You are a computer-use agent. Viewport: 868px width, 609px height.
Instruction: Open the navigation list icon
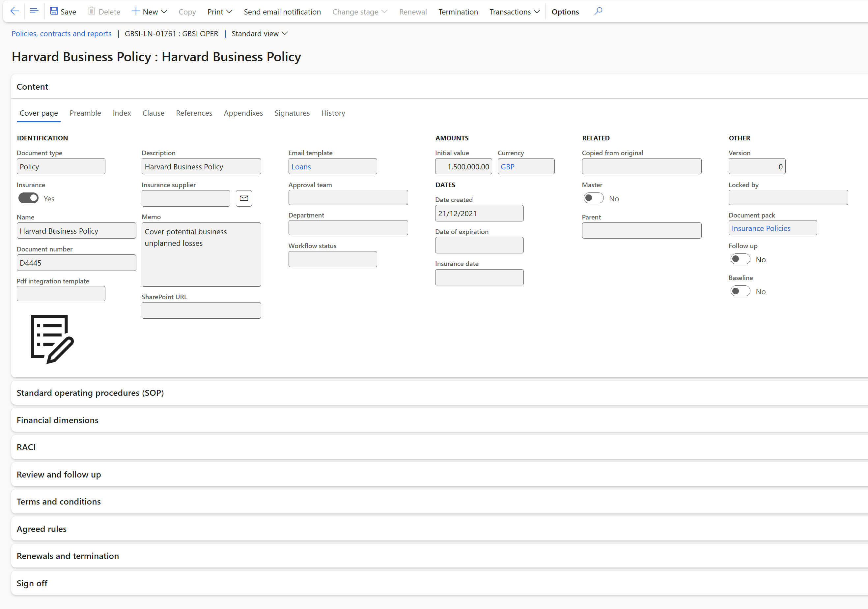[x=34, y=11]
